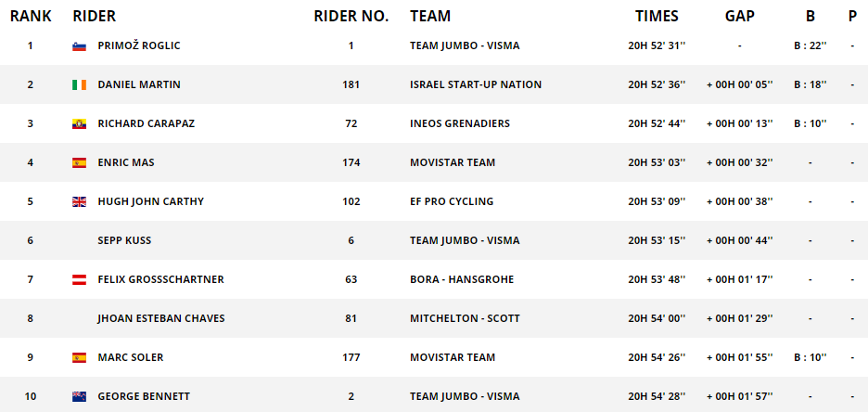The image size is (868, 412).
Task: Click the Austrian flag beside Felix Grossschartner
Action: 79,279
